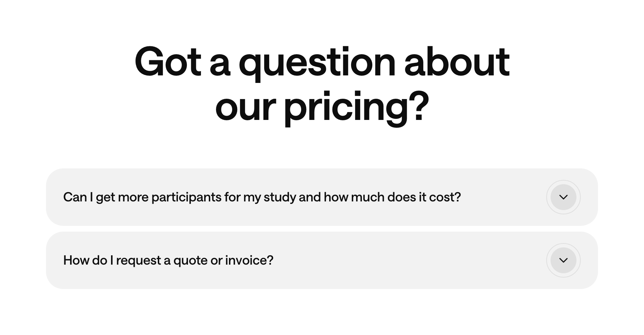Expand the quote or invoice chevron
Screen dimensions: 644x335
pyautogui.click(x=563, y=260)
